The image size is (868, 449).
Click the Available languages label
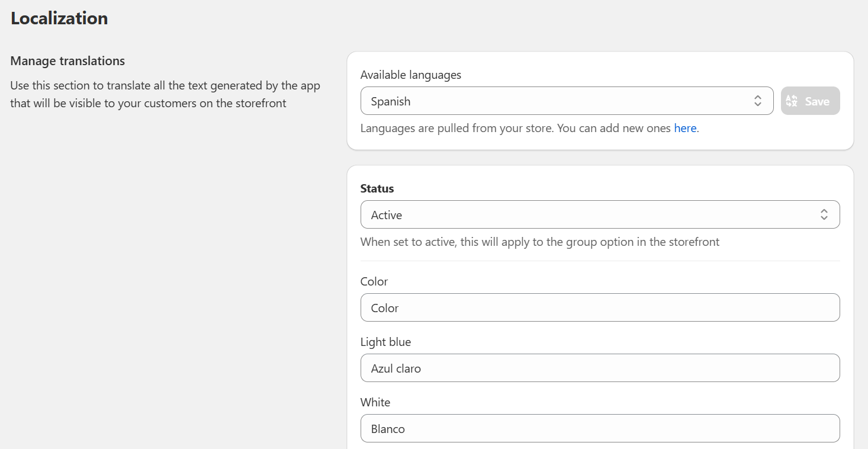[x=410, y=75]
